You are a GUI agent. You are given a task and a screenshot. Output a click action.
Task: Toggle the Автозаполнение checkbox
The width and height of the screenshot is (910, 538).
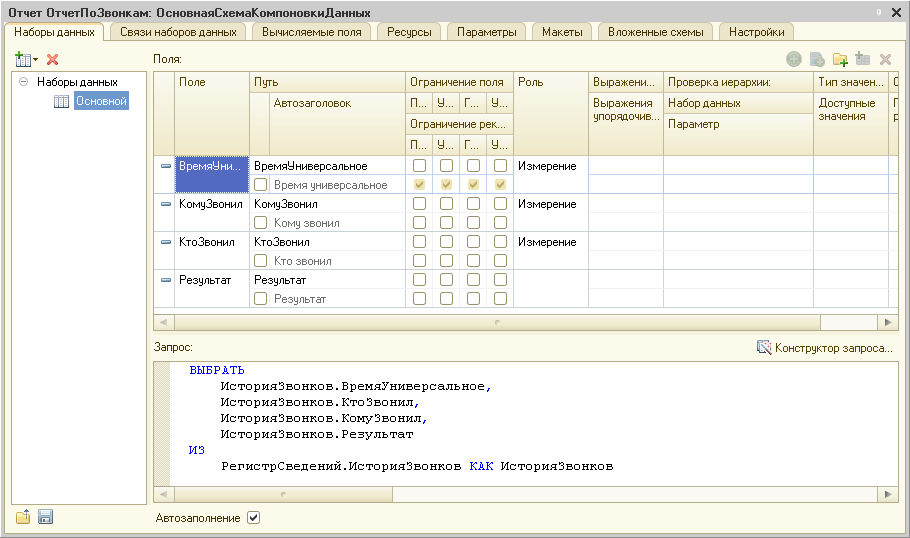(x=253, y=518)
